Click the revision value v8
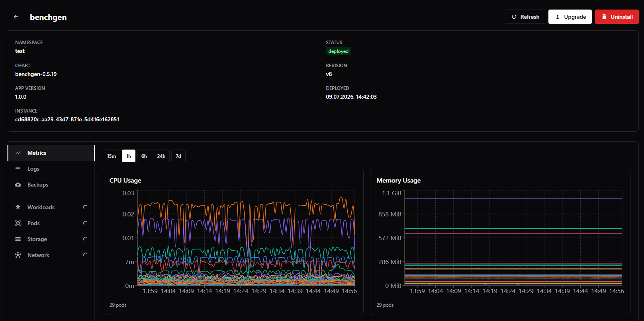The image size is (644, 321). coord(329,74)
